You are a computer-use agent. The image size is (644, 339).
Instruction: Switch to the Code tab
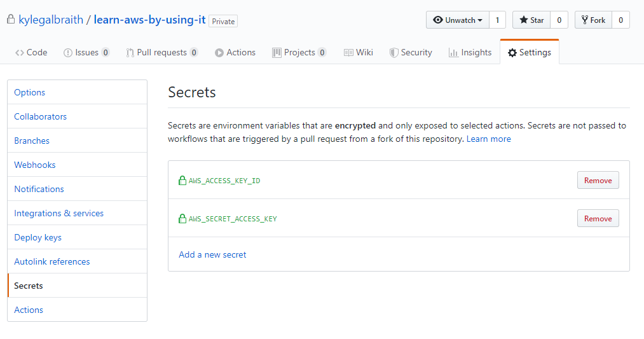[31, 52]
